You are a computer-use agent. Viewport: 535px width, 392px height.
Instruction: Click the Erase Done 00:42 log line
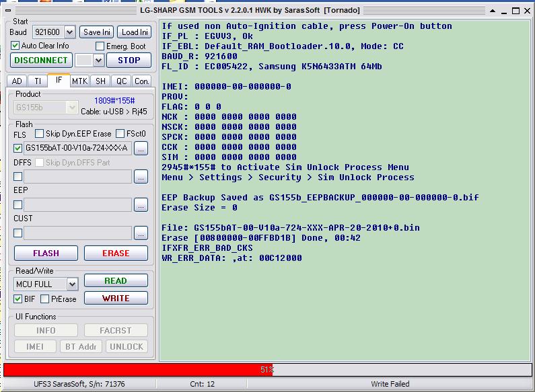pyautogui.click(x=261, y=238)
